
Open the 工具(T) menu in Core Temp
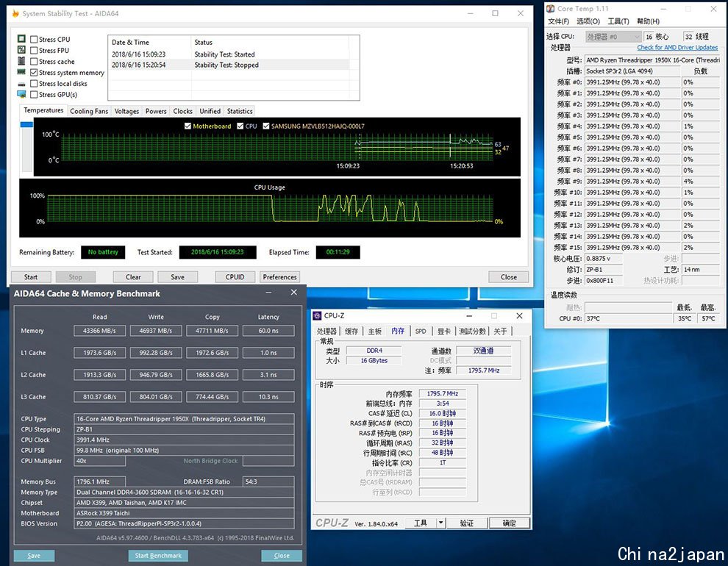click(618, 21)
